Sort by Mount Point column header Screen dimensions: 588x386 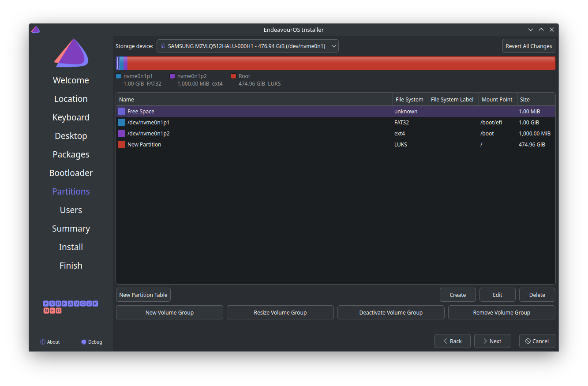coord(498,99)
